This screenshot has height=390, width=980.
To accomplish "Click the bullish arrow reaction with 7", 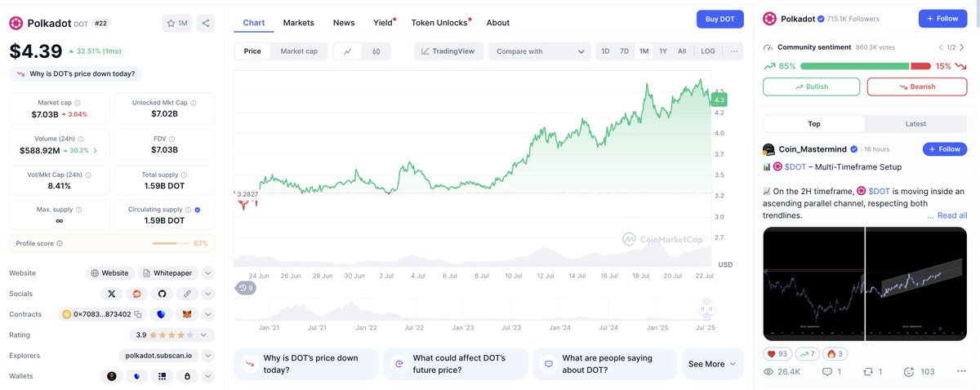I will pyautogui.click(x=807, y=353).
